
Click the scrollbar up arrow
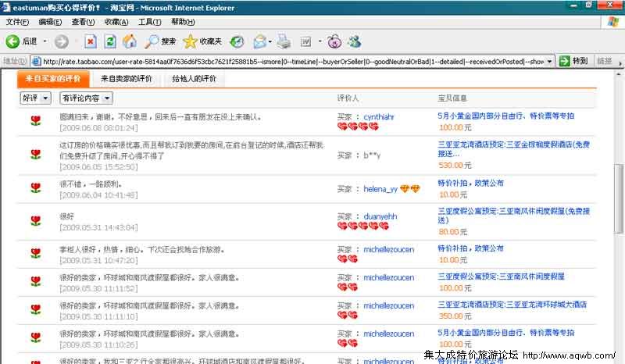619,74
